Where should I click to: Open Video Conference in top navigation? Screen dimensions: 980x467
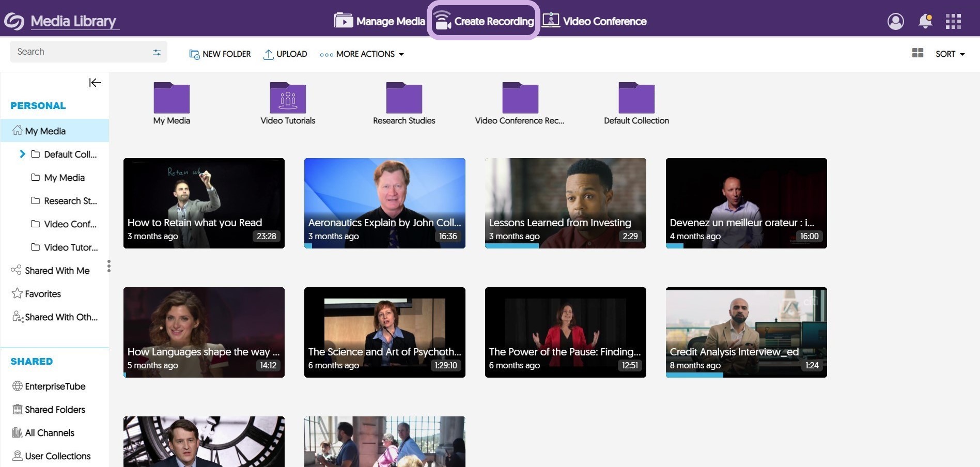594,21
